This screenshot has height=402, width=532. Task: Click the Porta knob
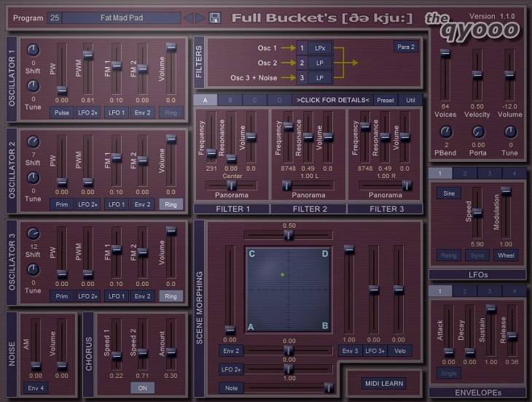coord(478,132)
